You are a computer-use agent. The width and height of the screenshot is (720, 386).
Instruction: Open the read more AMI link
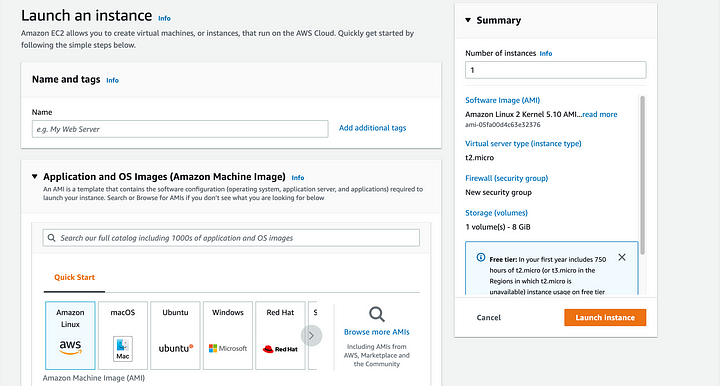coord(600,114)
